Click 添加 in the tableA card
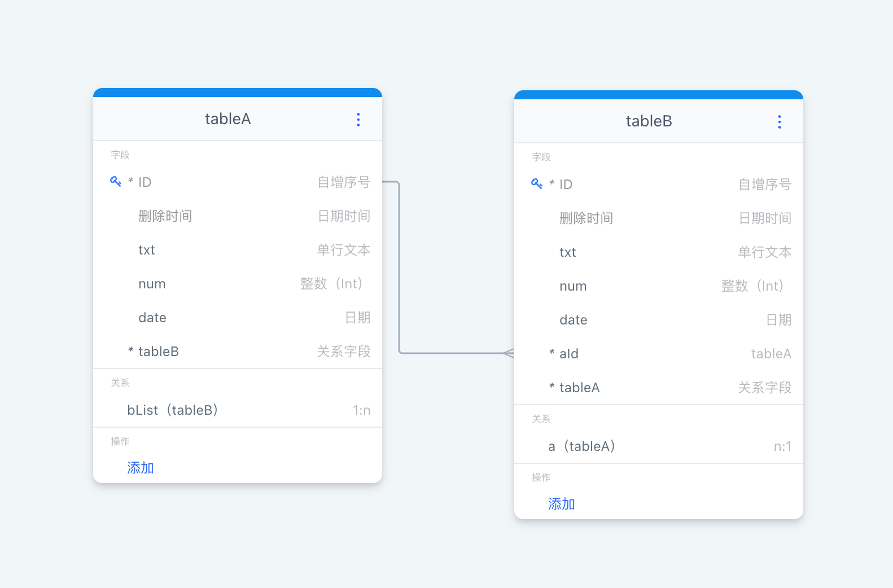Screen dimensions: 893x588 pos(141,468)
